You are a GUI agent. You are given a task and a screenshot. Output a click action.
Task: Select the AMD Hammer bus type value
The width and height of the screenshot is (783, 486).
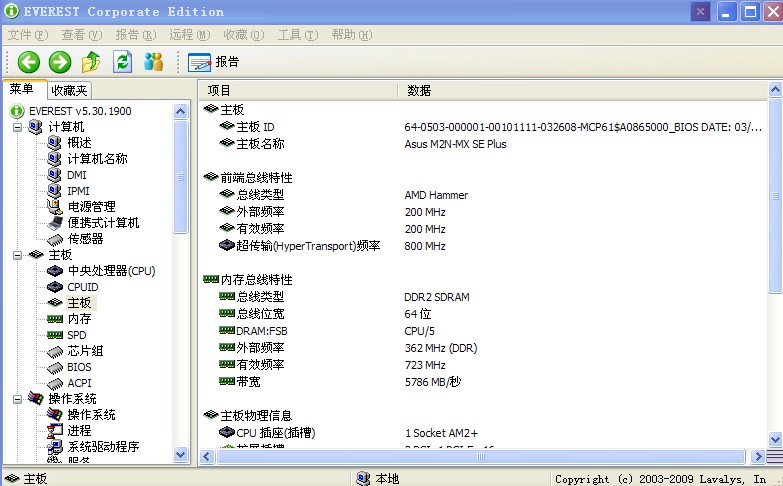436,195
